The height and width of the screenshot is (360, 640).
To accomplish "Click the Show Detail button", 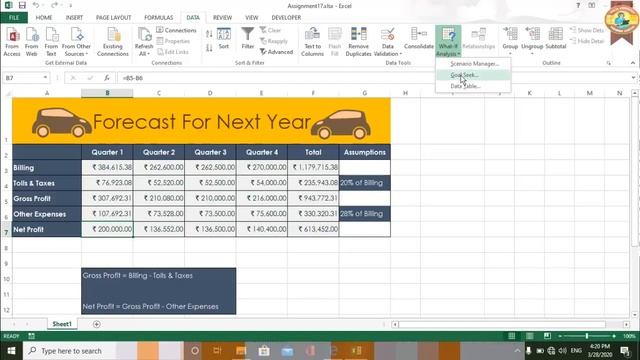I will click(587, 30).
